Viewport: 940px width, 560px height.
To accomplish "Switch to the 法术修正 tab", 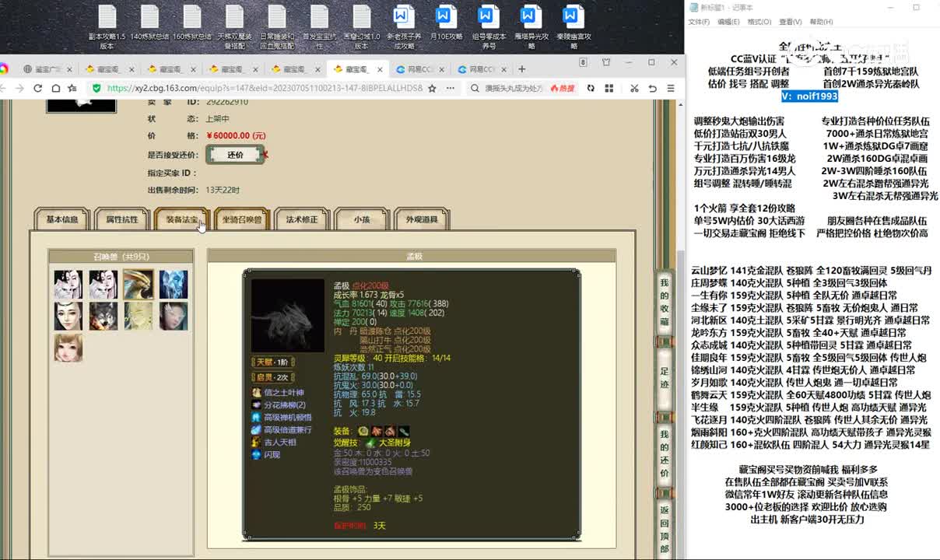I will tap(302, 220).
